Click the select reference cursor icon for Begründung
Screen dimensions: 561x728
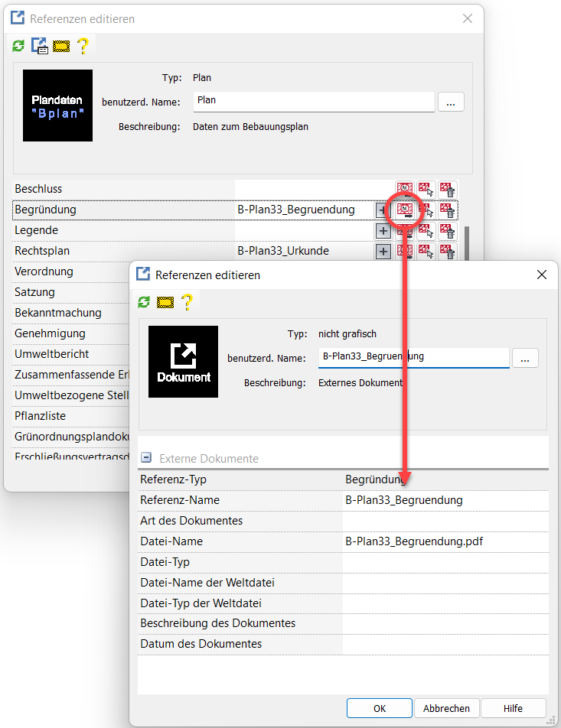(x=426, y=210)
